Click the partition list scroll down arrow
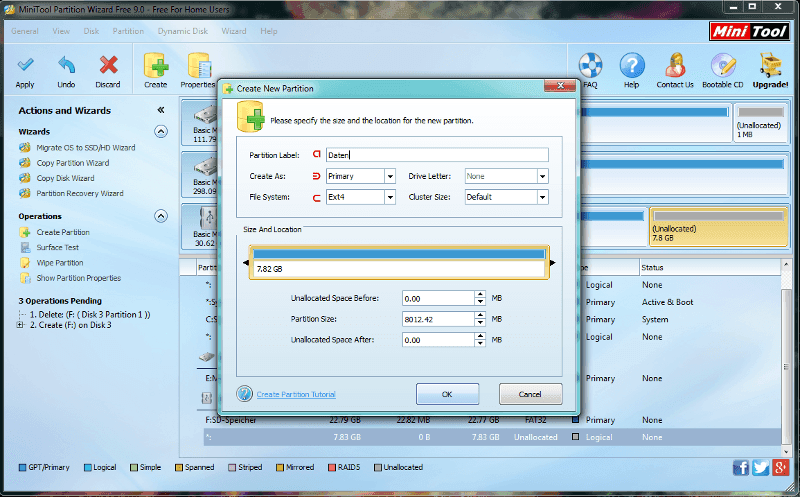Screen dimensions: 800x497 pyautogui.click(x=786, y=451)
